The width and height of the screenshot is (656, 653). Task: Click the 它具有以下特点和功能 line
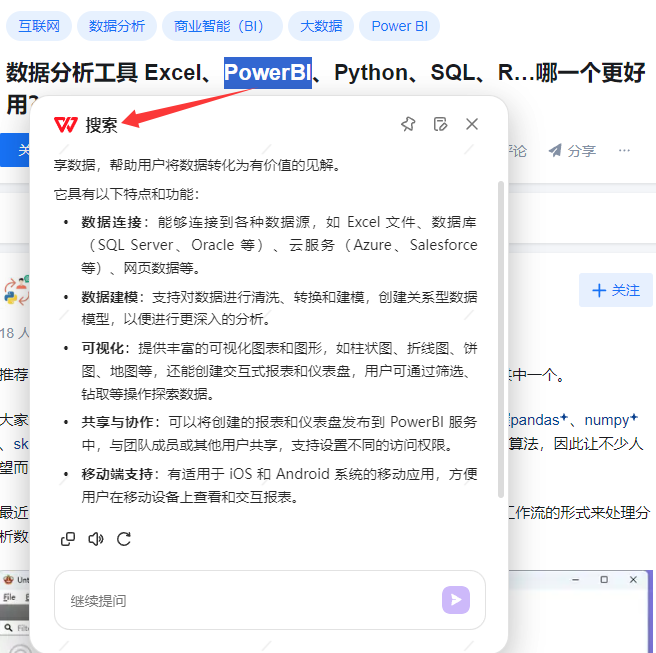click(126, 194)
